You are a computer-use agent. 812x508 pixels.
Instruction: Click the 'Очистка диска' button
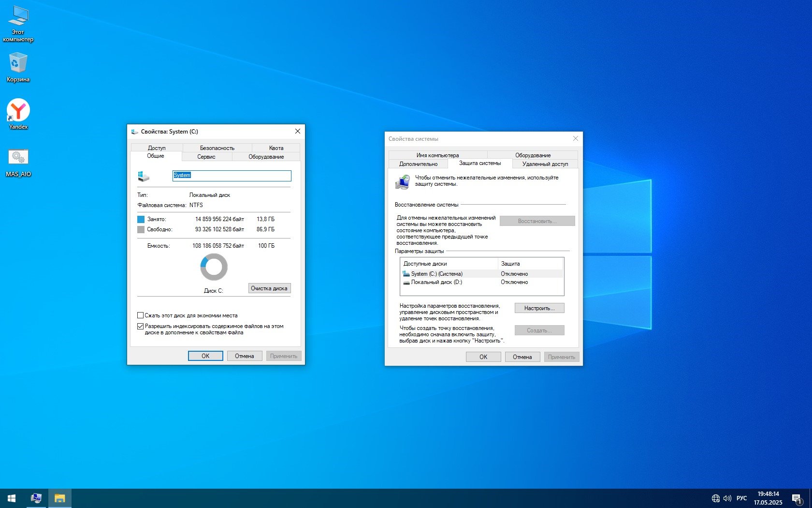(269, 288)
